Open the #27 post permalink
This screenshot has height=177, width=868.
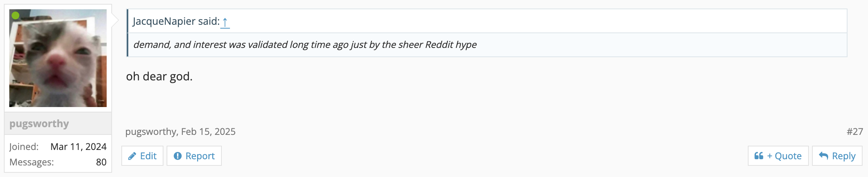click(x=854, y=132)
